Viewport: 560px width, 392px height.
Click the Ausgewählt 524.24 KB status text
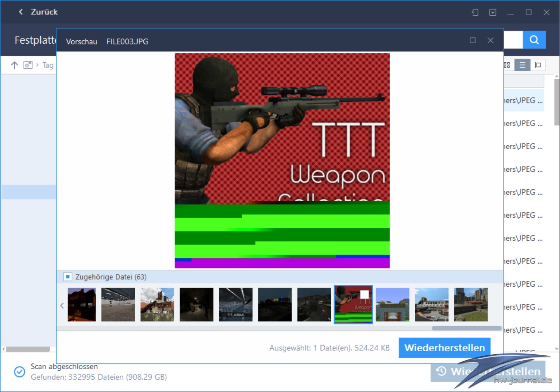[329, 348]
